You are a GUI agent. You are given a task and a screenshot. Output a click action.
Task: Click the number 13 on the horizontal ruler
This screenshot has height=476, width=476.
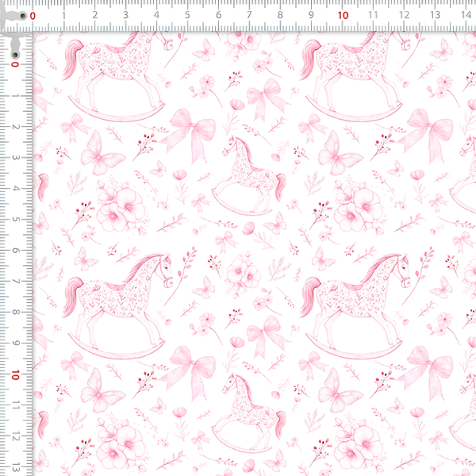pyautogui.click(x=435, y=15)
